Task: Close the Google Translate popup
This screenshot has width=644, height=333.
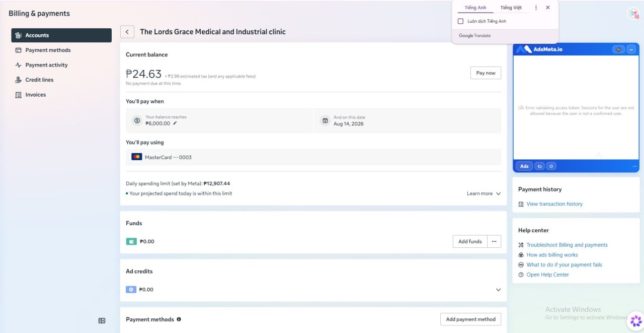Action: [x=548, y=8]
